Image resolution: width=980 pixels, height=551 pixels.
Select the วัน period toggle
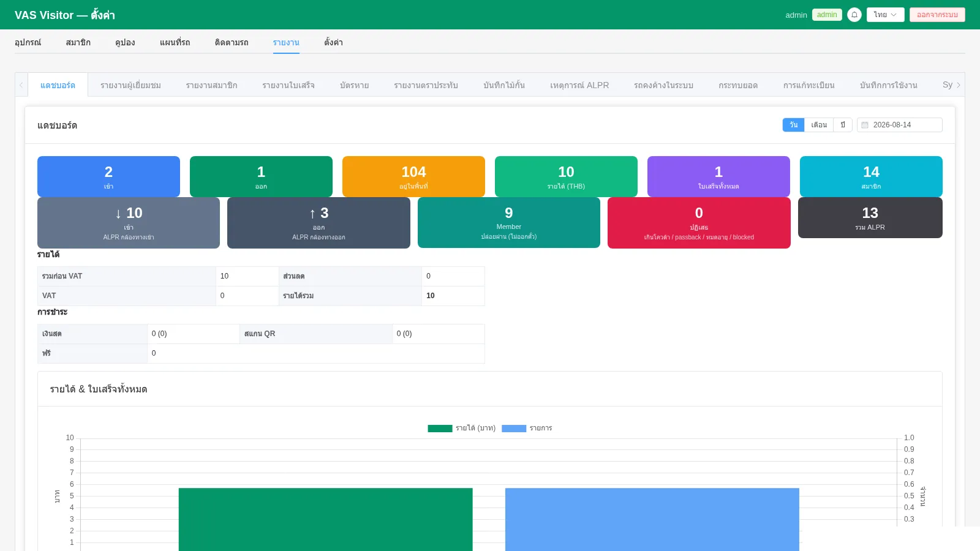point(793,125)
